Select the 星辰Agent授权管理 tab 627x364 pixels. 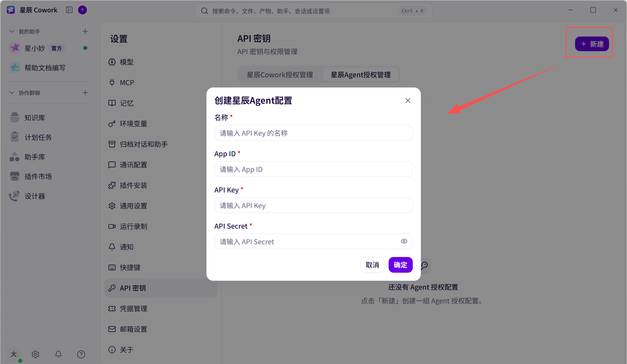point(361,75)
